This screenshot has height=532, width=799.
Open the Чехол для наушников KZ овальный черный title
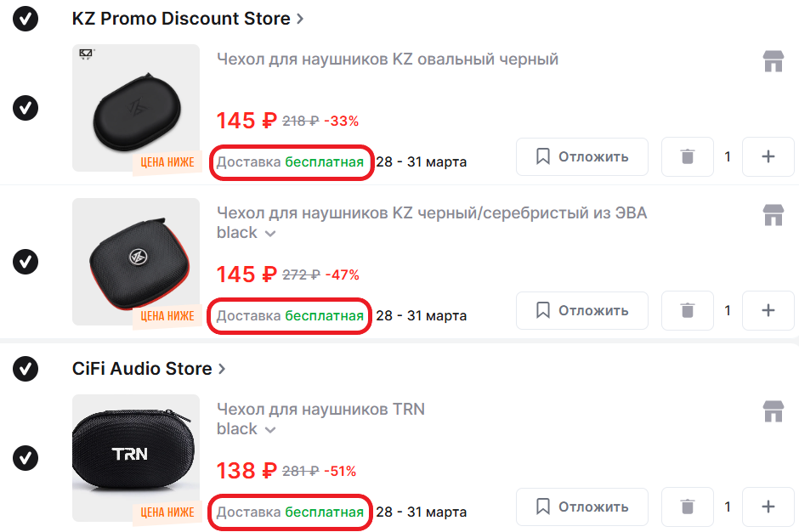coord(388,59)
